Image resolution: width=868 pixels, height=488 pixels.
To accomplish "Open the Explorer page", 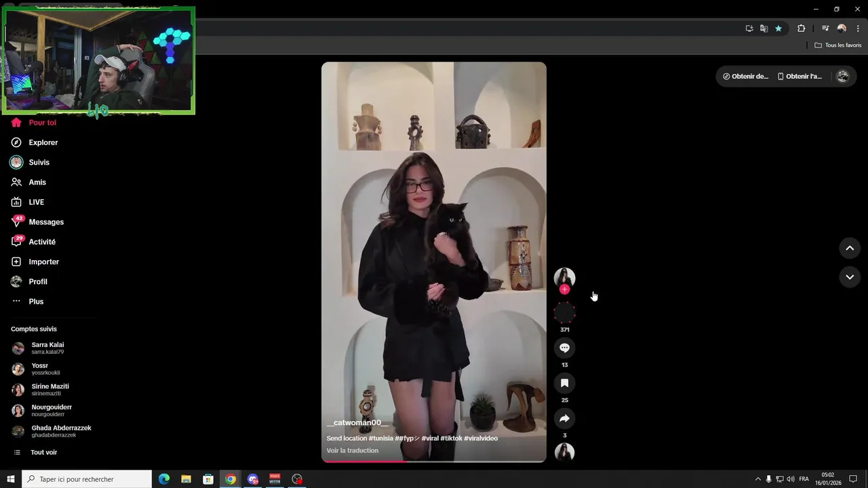I will tap(43, 142).
